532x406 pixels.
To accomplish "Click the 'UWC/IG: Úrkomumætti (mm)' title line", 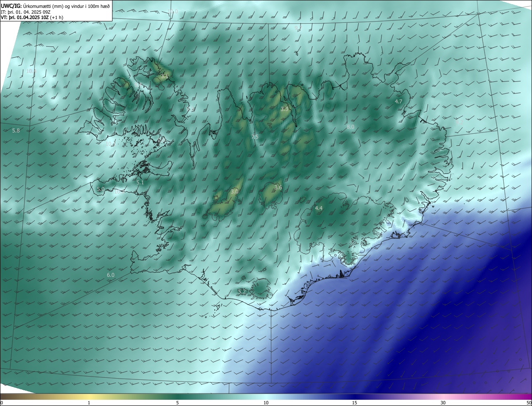I will coord(55,6).
